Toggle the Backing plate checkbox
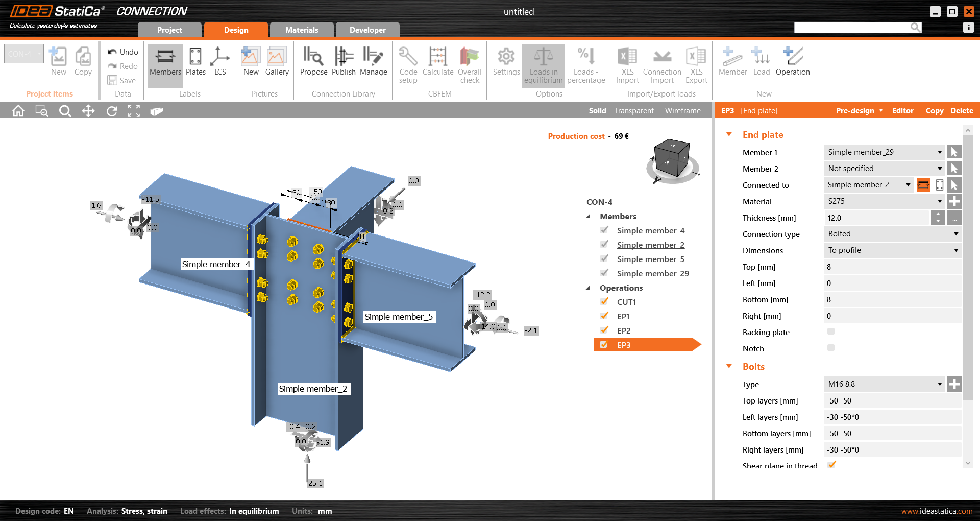The image size is (980, 521). pyautogui.click(x=831, y=332)
